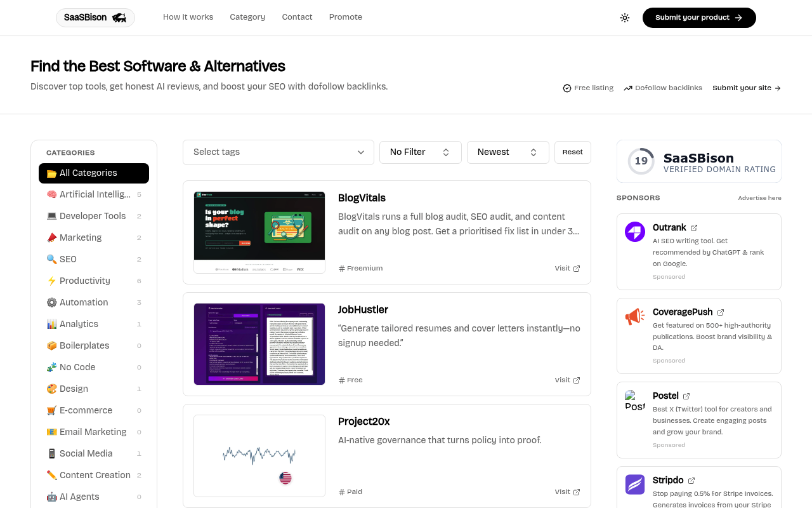This screenshot has width=812, height=508.
Task: Filter by Developer Tools category
Action: 94,216
